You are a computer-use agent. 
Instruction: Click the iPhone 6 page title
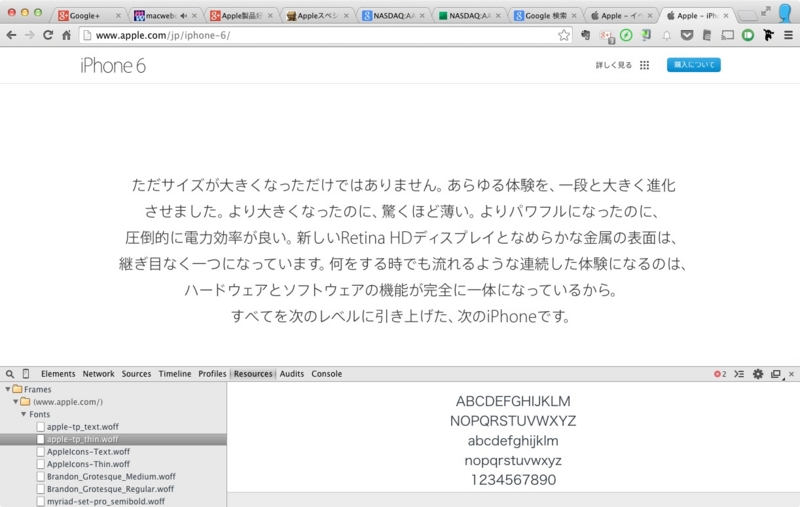point(113,66)
